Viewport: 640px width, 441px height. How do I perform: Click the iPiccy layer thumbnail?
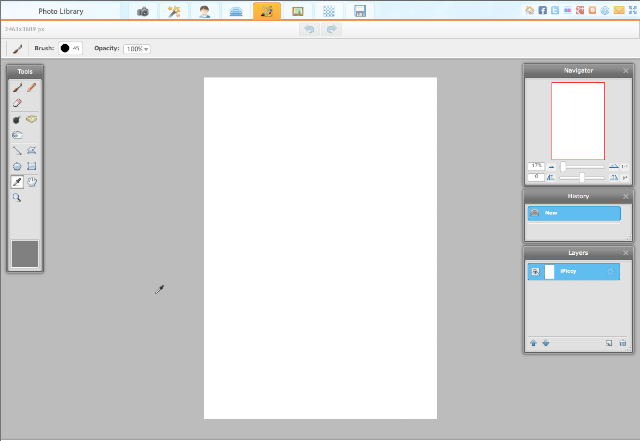click(549, 272)
